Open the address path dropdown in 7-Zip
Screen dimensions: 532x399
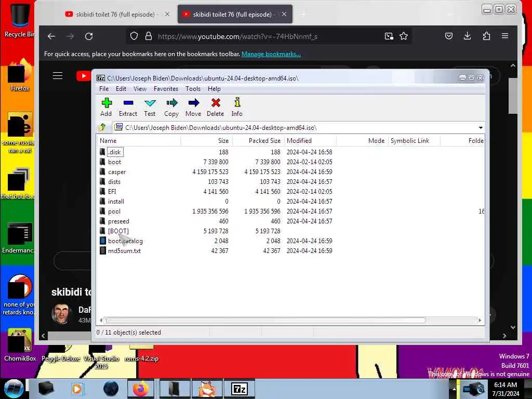coord(481,128)
